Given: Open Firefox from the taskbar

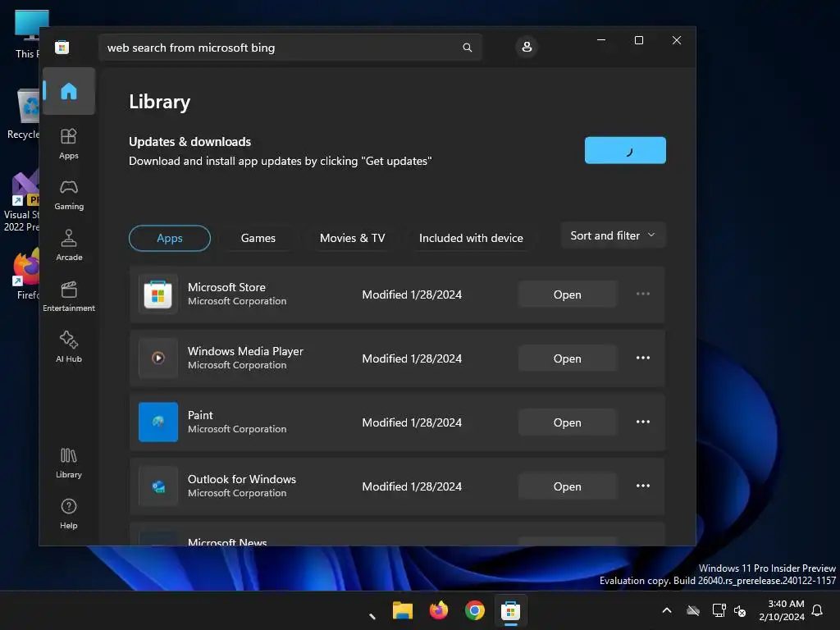Looking at the screenshot, I should click(x=439, y=610).
